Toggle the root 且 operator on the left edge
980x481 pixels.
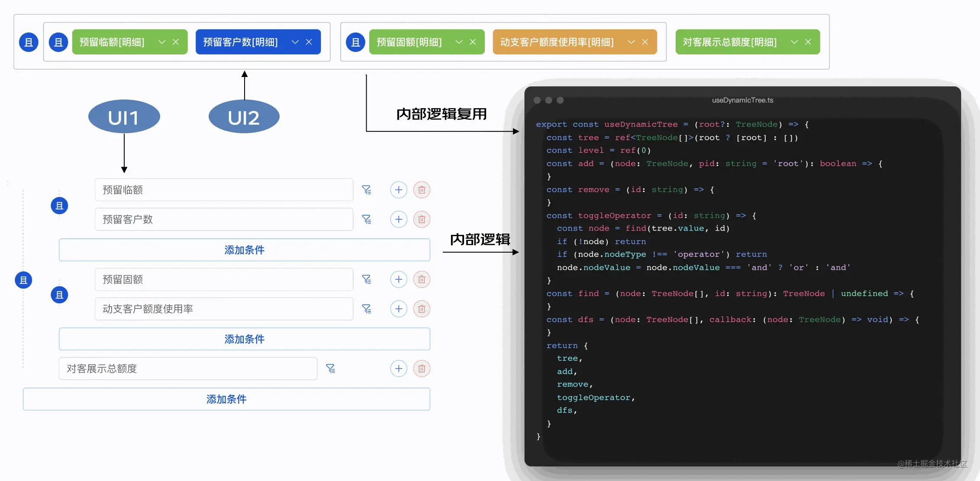(x=23, y=280)
